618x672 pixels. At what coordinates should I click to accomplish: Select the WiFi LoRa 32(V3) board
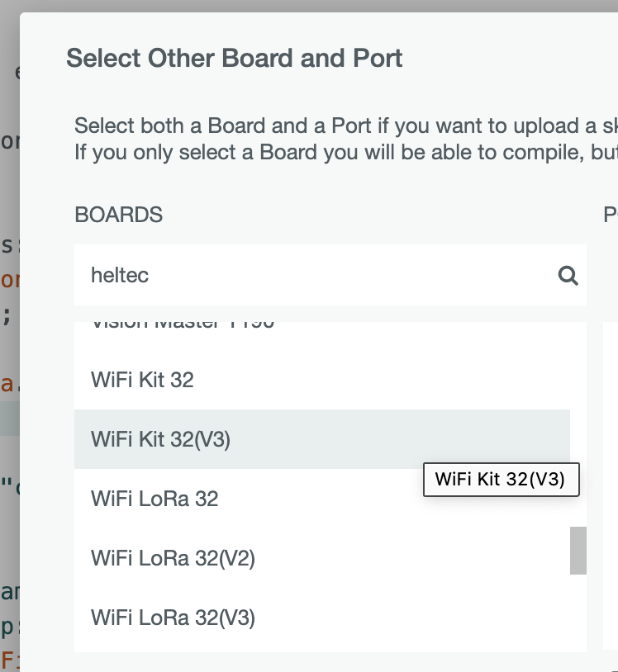point(173,618)
